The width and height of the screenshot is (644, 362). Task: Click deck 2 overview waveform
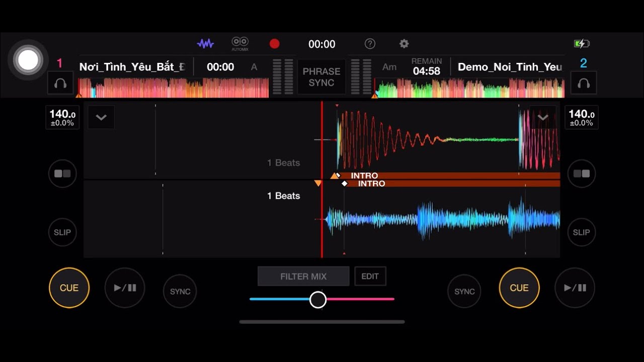(x=470, y=87)
